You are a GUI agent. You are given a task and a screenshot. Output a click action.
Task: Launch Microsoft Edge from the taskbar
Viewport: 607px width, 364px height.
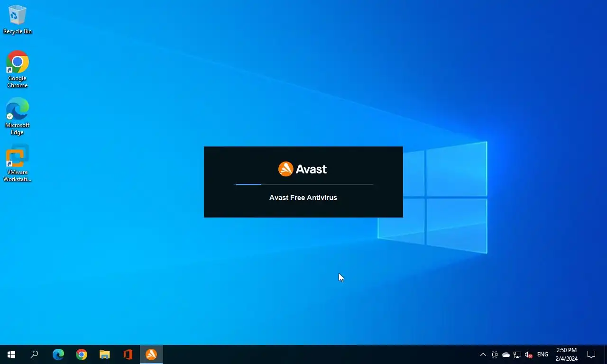click(58, 355)
